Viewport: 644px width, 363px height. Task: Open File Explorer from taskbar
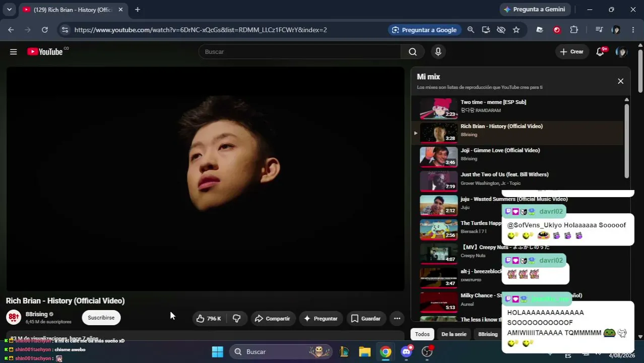365,351
